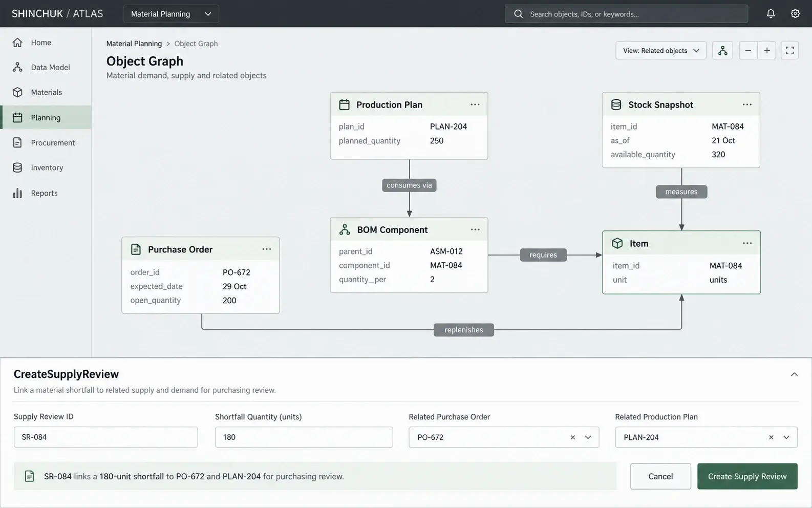The width and height of the screenshot is (812, 508).
Task: Click the BOM Component hierarchy icon
Action: point(345,229)
